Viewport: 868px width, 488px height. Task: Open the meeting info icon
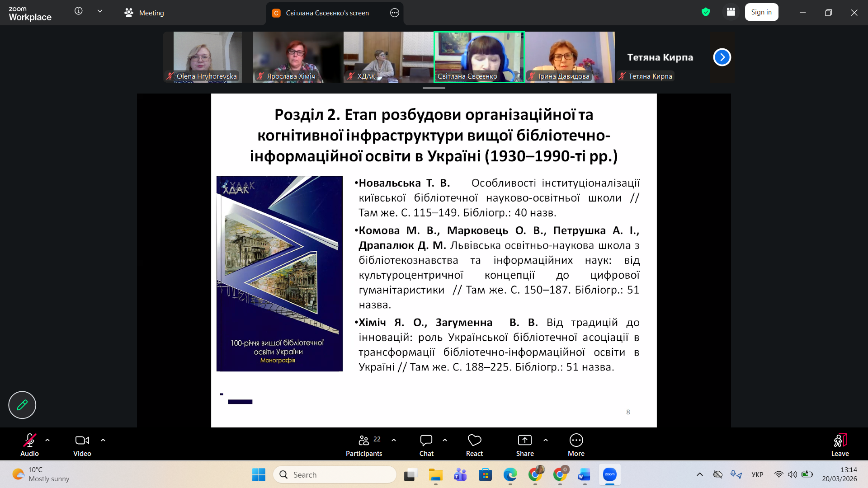[79, 11]
